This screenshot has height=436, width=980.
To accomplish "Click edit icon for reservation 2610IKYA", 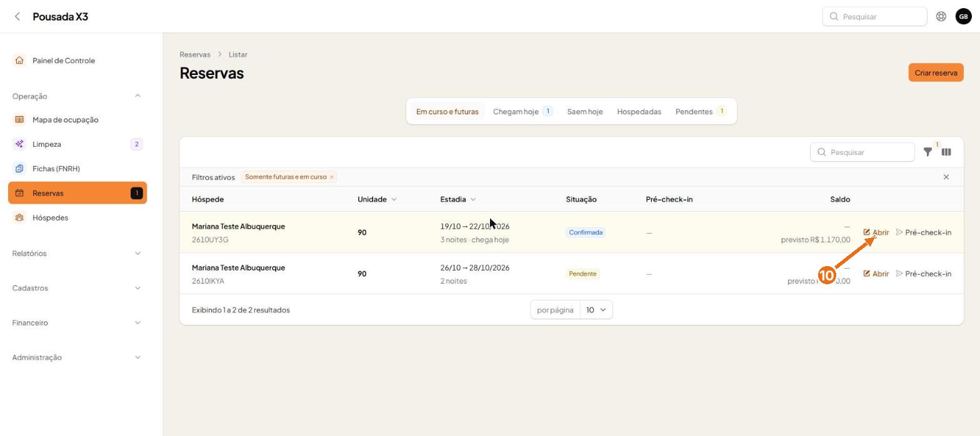I will click(867, 273).
